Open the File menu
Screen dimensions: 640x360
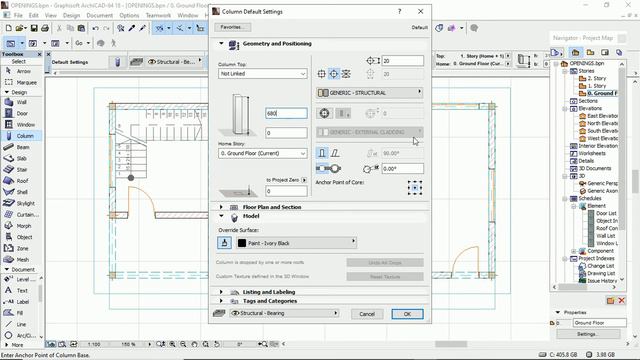coord(18,15)
